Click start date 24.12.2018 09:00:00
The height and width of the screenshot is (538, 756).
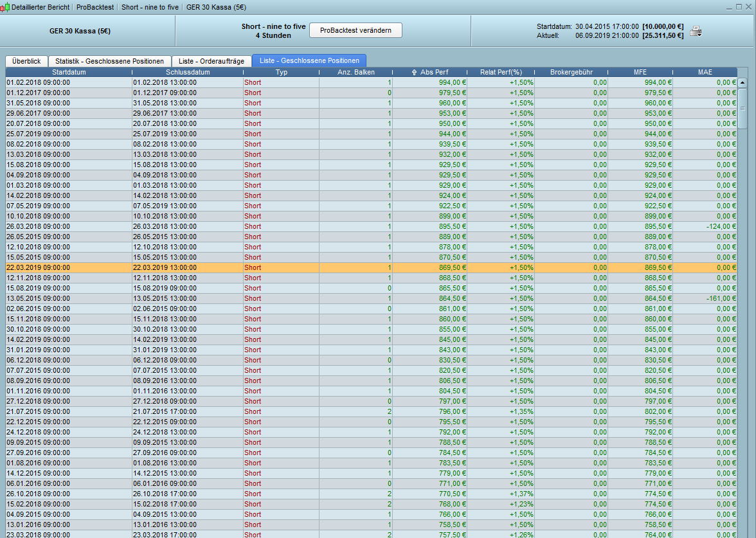(38, 432)
